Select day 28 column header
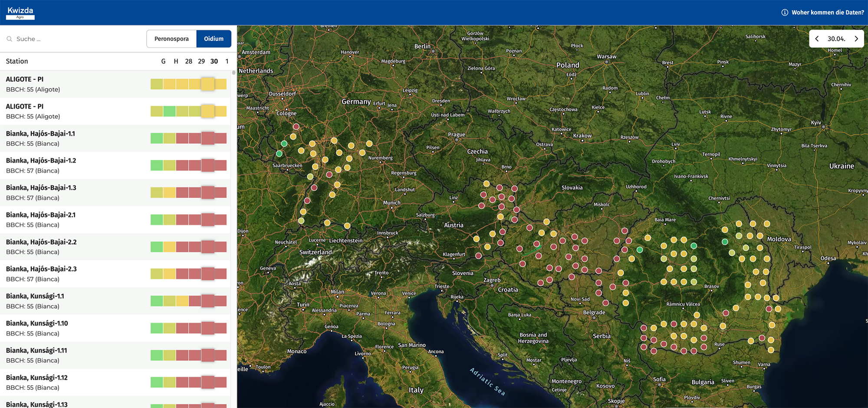 (x=188, y=61)
